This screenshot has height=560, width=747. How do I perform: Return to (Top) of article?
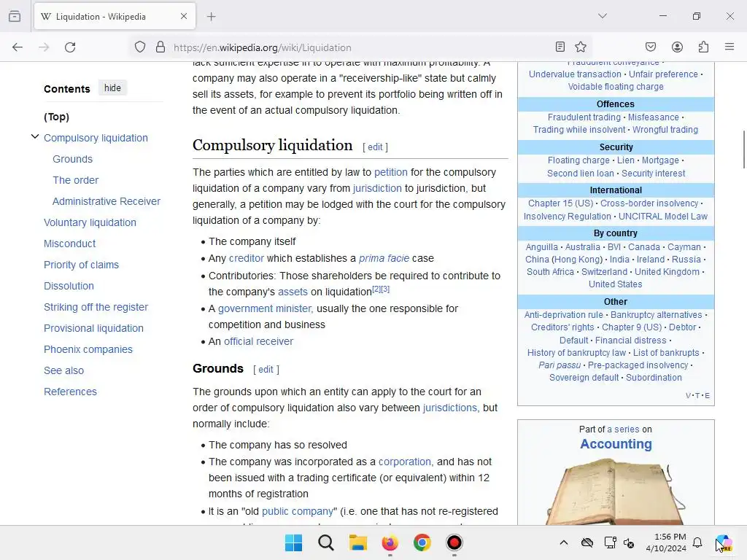point(56,117)
